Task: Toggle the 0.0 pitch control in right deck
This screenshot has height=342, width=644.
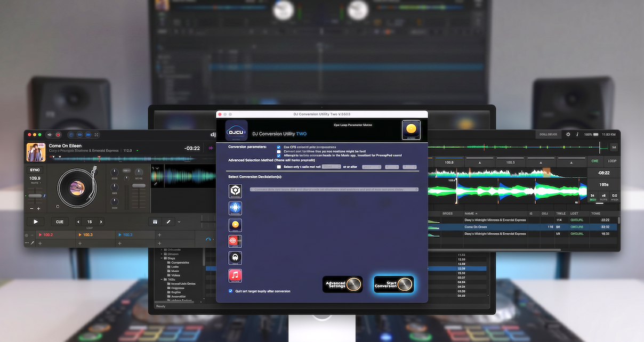Action: pos(614,197)
